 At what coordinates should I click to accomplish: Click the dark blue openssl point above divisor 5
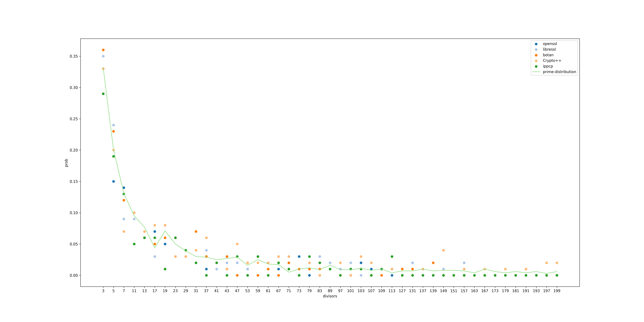[x=114, y=181]
